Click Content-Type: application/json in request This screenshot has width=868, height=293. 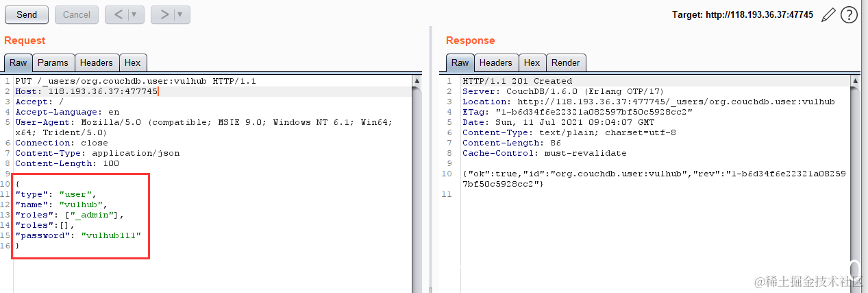[x=97, y=153]
